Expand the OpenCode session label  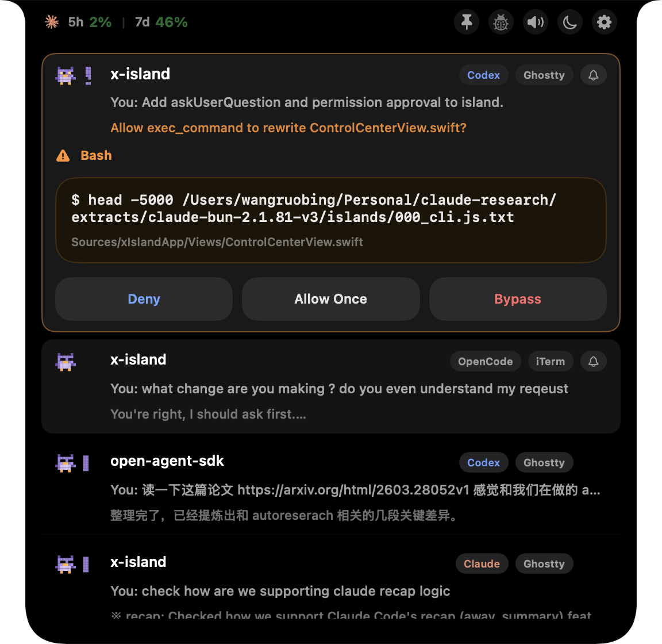[485, 361]
